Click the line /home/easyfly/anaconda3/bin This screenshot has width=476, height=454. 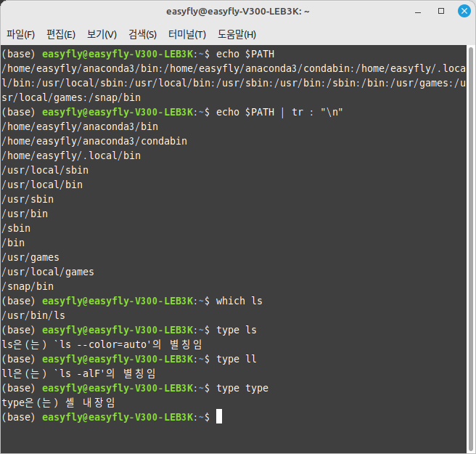pyautogui.click(x=80, y=126)
